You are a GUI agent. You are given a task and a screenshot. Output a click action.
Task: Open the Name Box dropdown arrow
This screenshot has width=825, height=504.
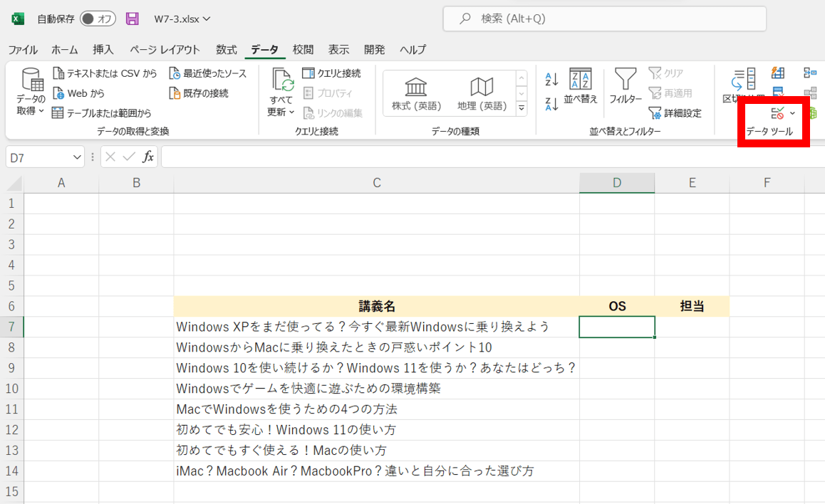coord(77,157)
